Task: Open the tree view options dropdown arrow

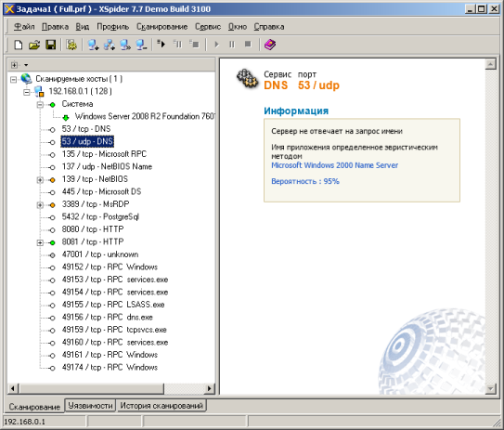Action: click(x=26, y=65)
